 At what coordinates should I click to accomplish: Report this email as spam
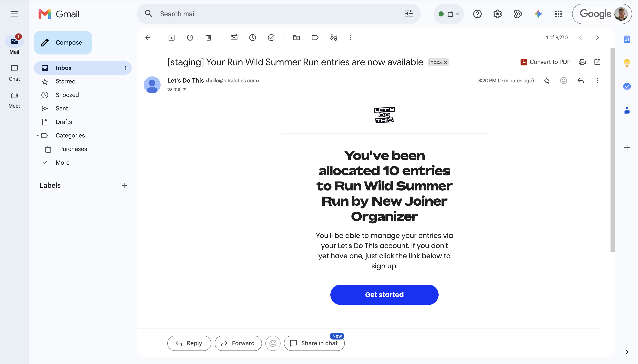[x=190, y=38]
